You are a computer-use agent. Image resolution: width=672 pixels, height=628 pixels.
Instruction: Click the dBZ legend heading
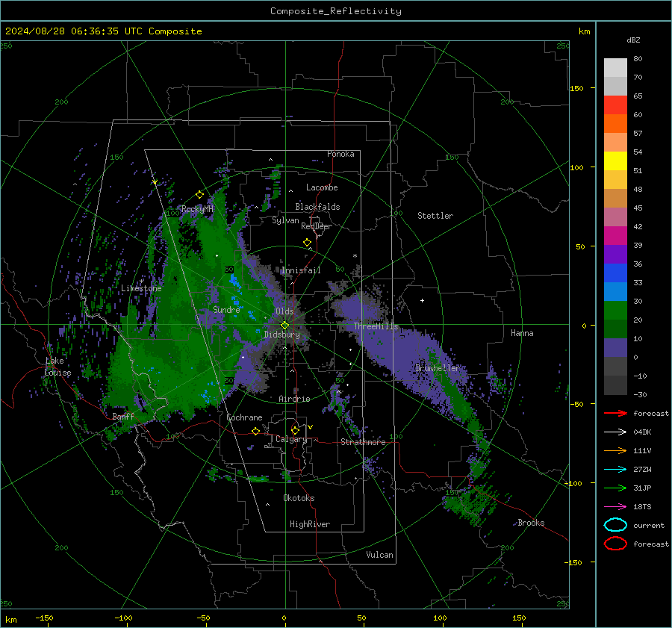click(633, 40)
